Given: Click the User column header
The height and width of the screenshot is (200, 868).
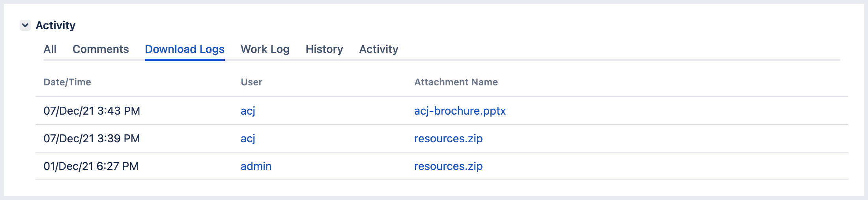Looking at the screenshot, I should coord(252,82).
